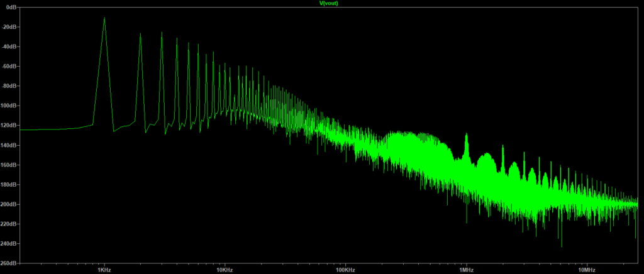Screen dimensions: 644x274
Task: Click the isolated spur peak at 1MHz
Action: tap(466, 134)
